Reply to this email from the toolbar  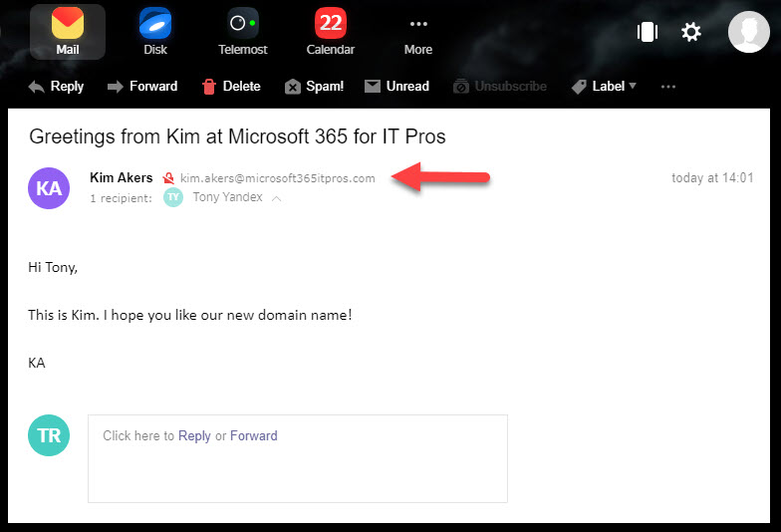click(x=56, y=86)
